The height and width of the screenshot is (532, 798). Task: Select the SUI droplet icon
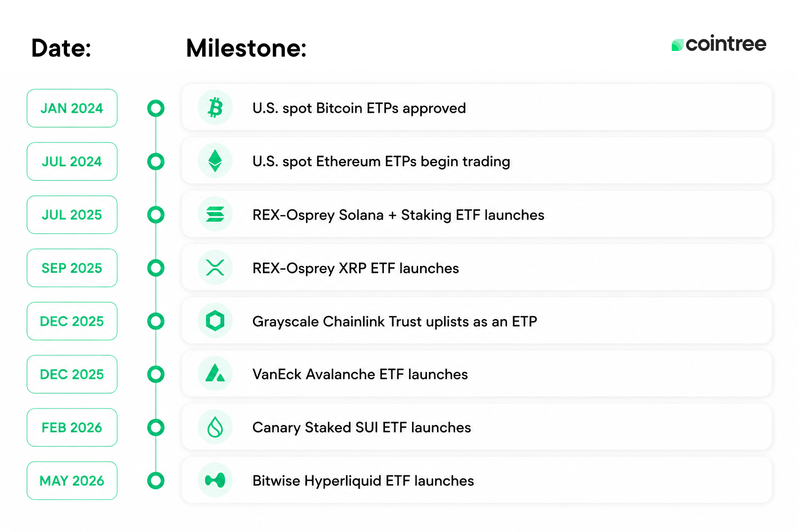coord(215,427)
